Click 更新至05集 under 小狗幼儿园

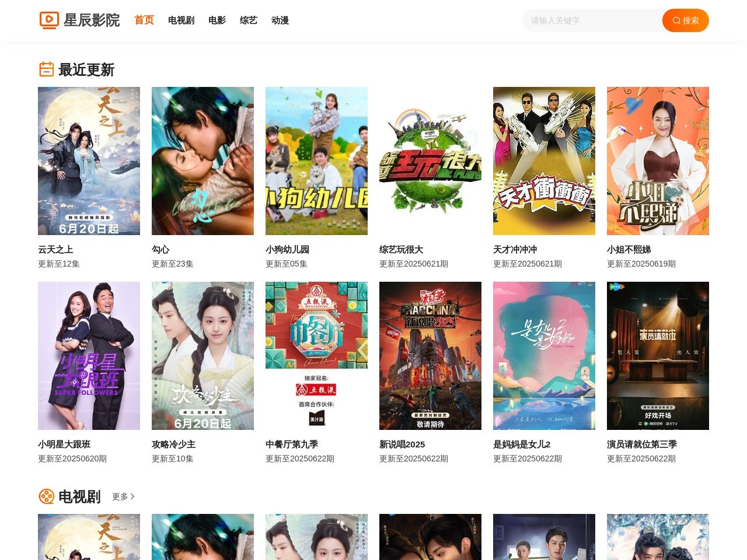[x=287, y=264]
